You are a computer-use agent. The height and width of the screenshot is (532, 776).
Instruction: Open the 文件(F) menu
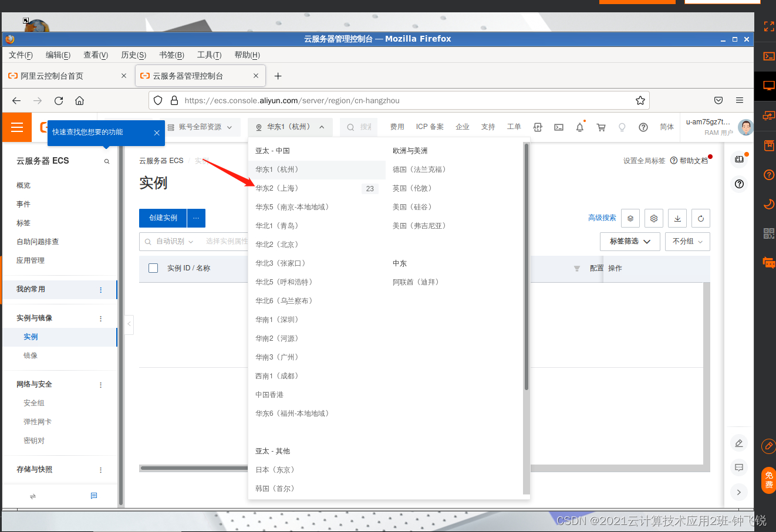pos(21,55)
